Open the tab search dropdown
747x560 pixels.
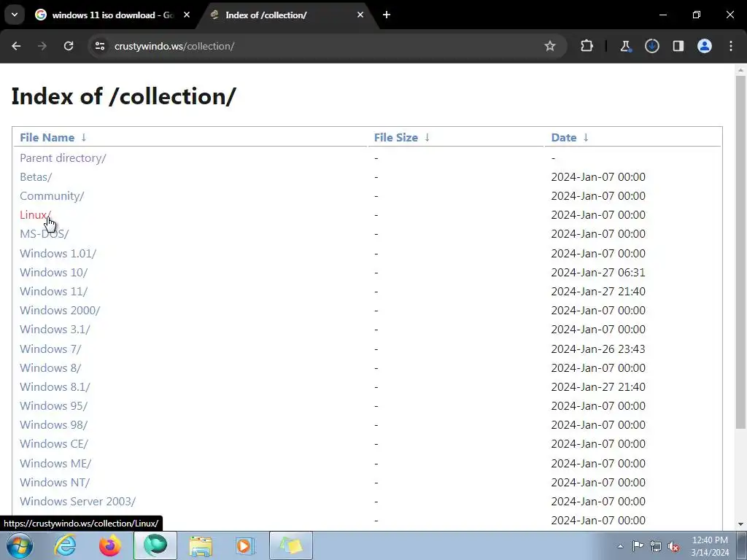15,15
